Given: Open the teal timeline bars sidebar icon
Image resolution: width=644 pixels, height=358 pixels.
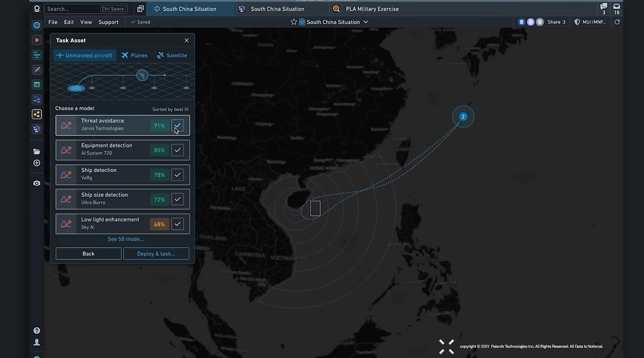Looking at the screenshot, I should 37,55.
